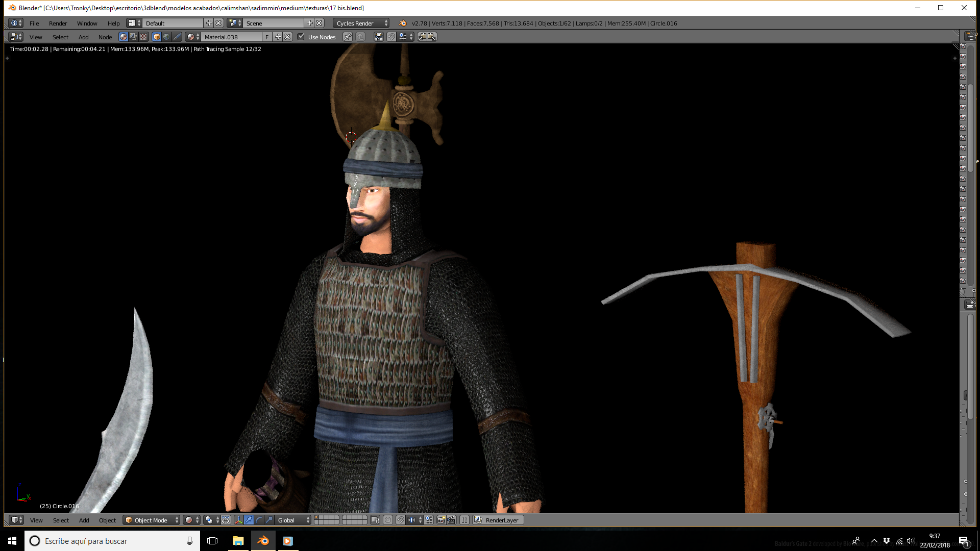Screen dimensions: 980x551
Task: Open the Cycles Render engine dropdown
Action: [361, 23]
